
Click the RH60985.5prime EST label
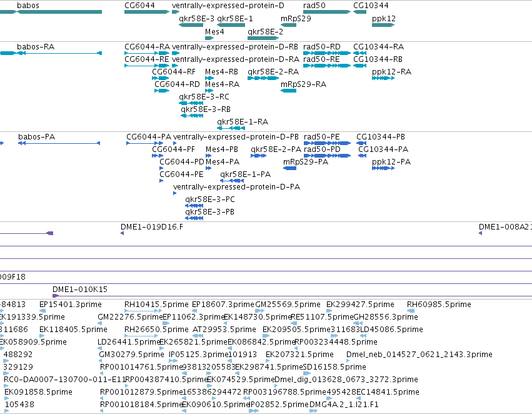click(x=439, y=305)
